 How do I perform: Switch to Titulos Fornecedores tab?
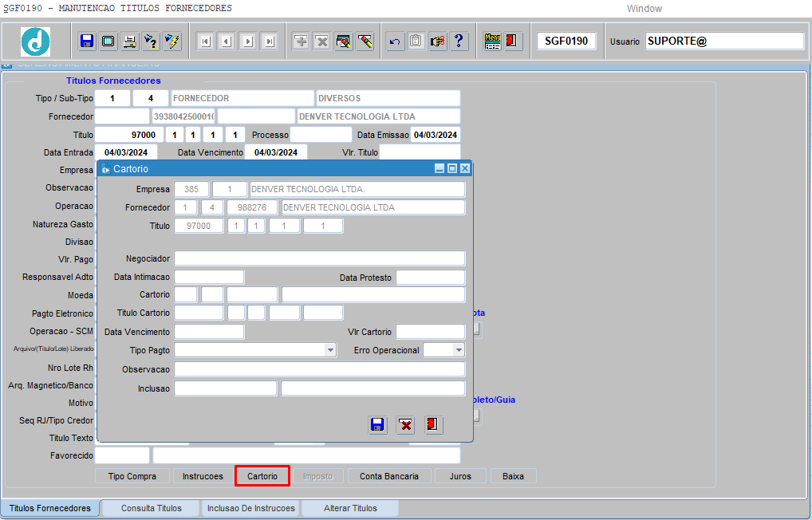click(x=50, y=508)
